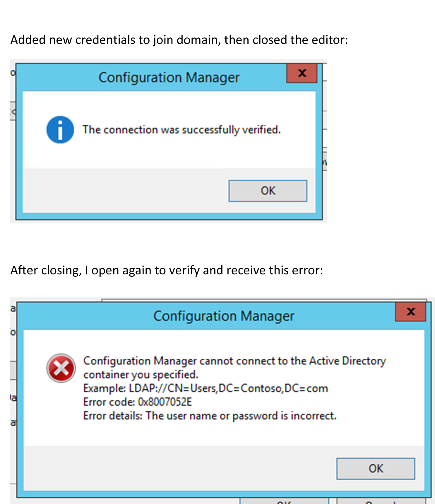Click the red error icon

pyautogui.click(x=61, y=368)
